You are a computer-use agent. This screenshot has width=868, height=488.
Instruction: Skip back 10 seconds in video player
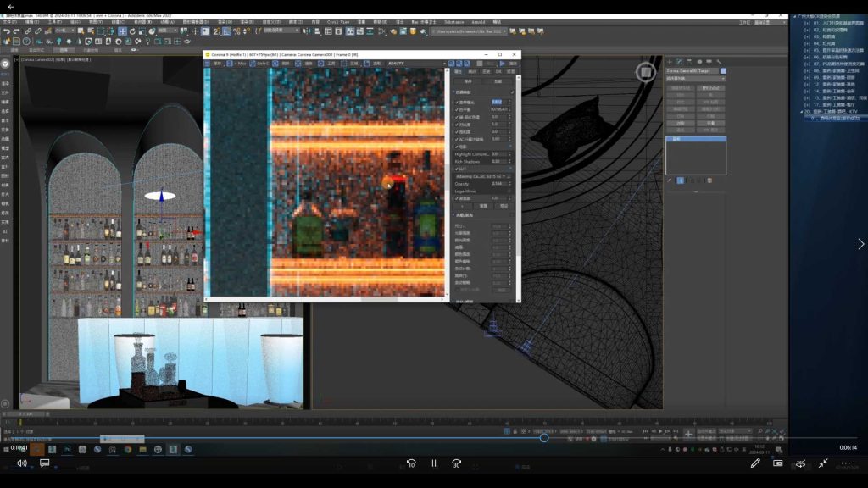point(411,463)
